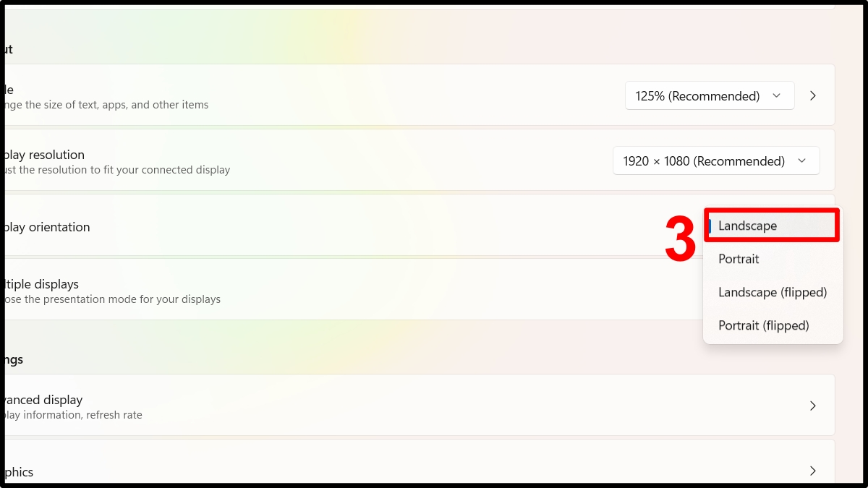868x488 pixels.
Task: Click the arrow inside the scale dropdown
Action: click(777, 95)
